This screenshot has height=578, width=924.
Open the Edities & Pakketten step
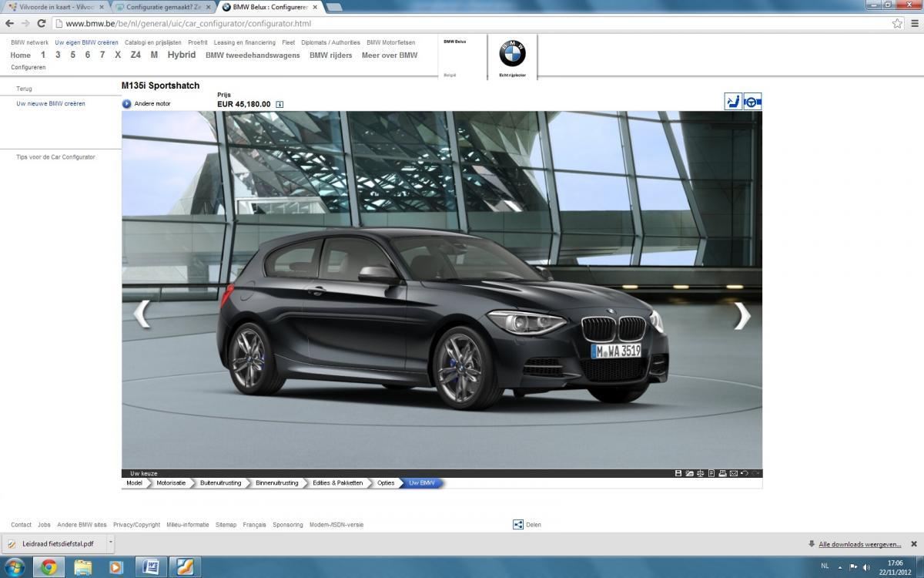click(x=337, y=483)
